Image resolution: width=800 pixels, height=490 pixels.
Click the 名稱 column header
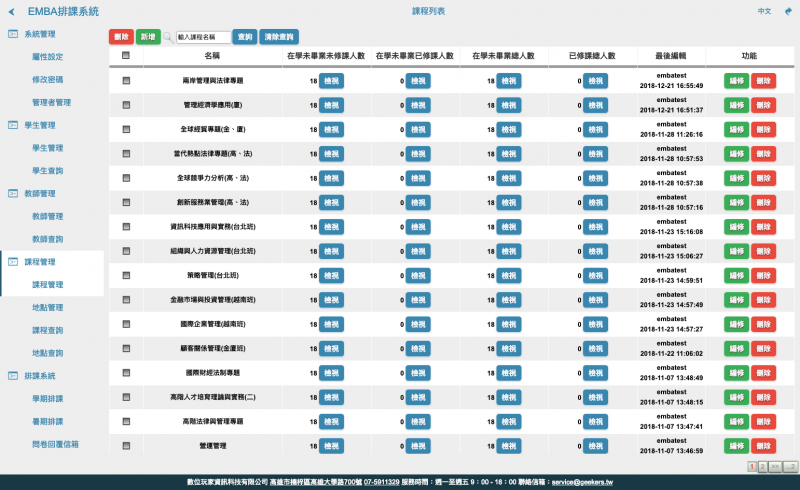pos(212,56)
